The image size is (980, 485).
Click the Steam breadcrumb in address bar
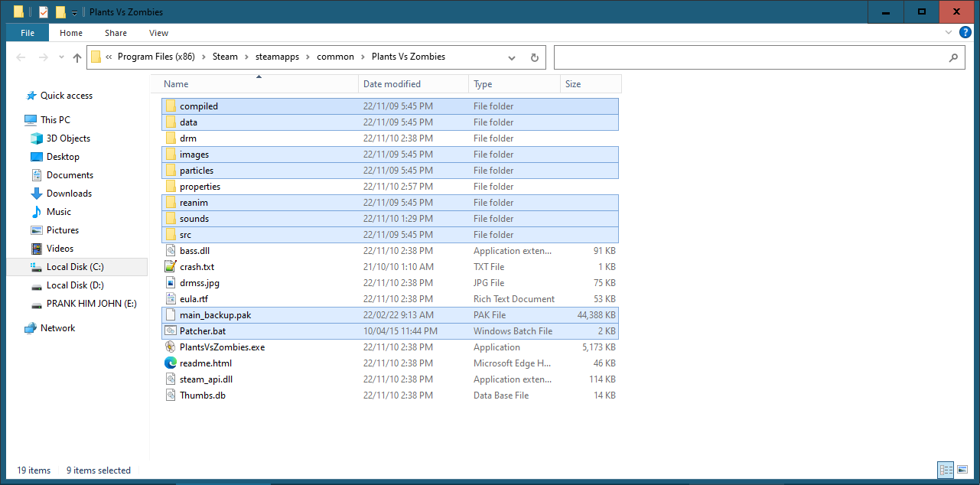coord(225,57)
